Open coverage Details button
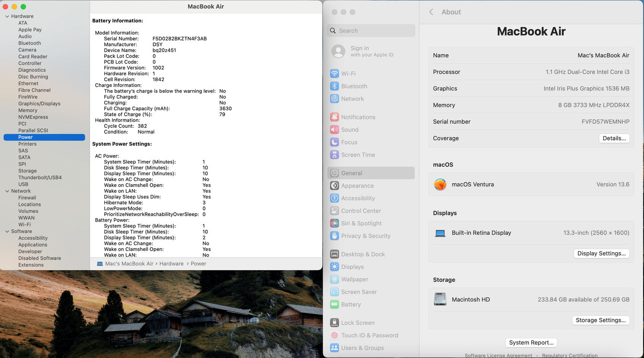The height and width of the screenshot is (358, 644). pyautogui.click(x=614, y=138)
